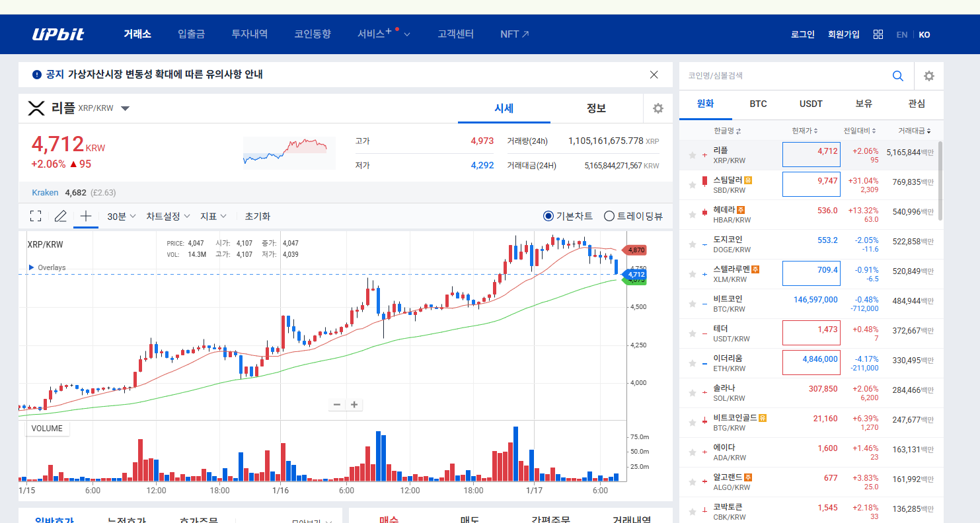The width and height of the screenshot is (980, 523).
Task: Switch to 보유 tab
Action: pyautogui.click(x=864, y=104)
